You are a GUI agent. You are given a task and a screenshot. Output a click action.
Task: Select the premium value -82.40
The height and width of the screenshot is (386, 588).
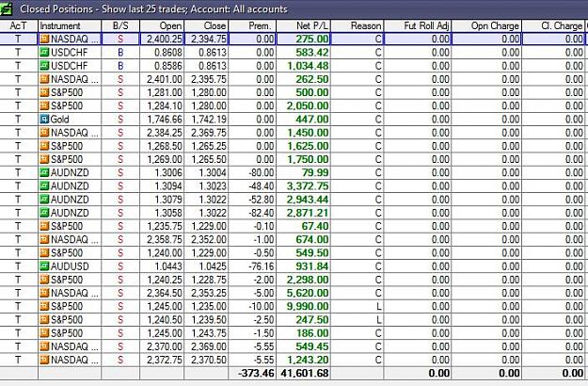tap(261, 213)
